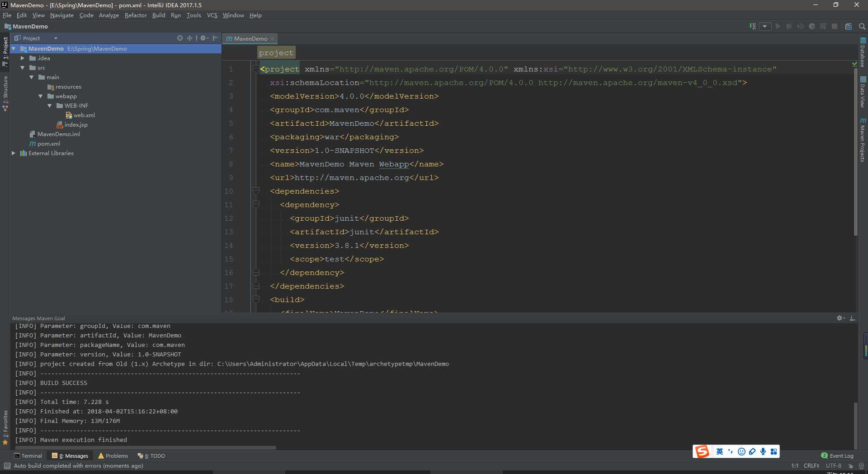This screenshot has height=474, width=868.
Task: Open the Refactor menu
Action: (136, 15)
